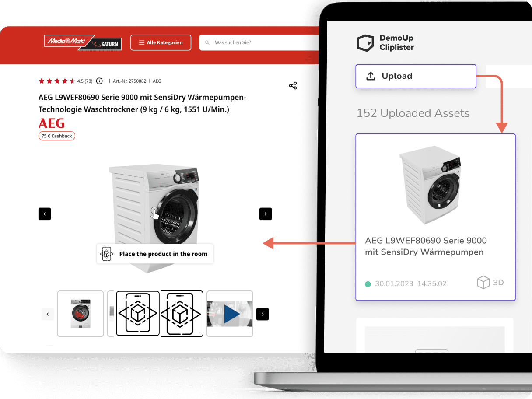Click the MediaMarkt Saturn logo

point(83,42)
